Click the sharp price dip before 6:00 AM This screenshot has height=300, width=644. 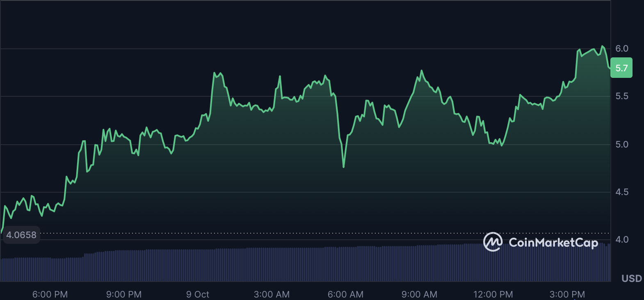click(x=343, y=166)
